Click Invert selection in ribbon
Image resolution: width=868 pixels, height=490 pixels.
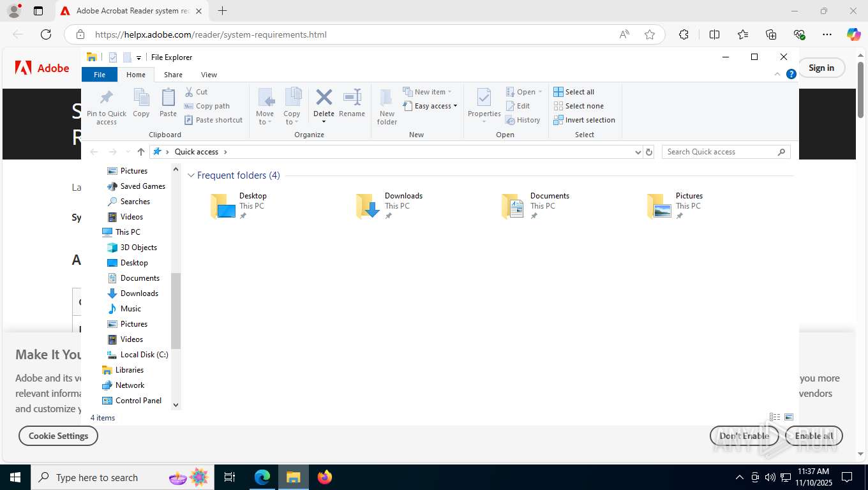click(x=584, y=120)
